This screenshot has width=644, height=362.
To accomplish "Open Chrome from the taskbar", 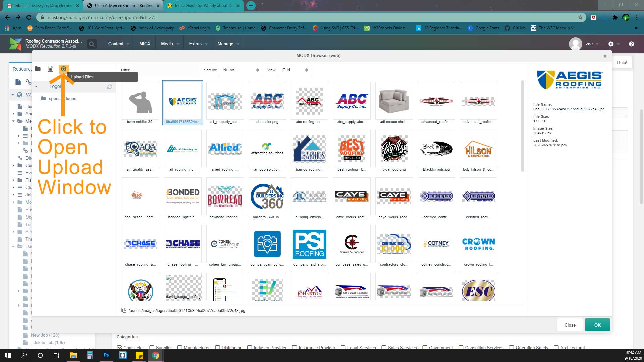I will (156, 355).
